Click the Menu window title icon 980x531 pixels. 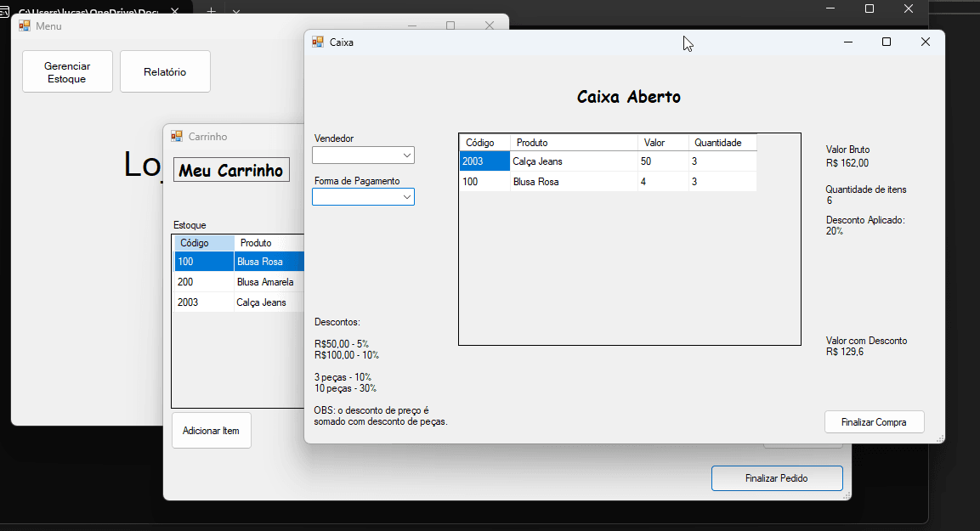point(25,25)
